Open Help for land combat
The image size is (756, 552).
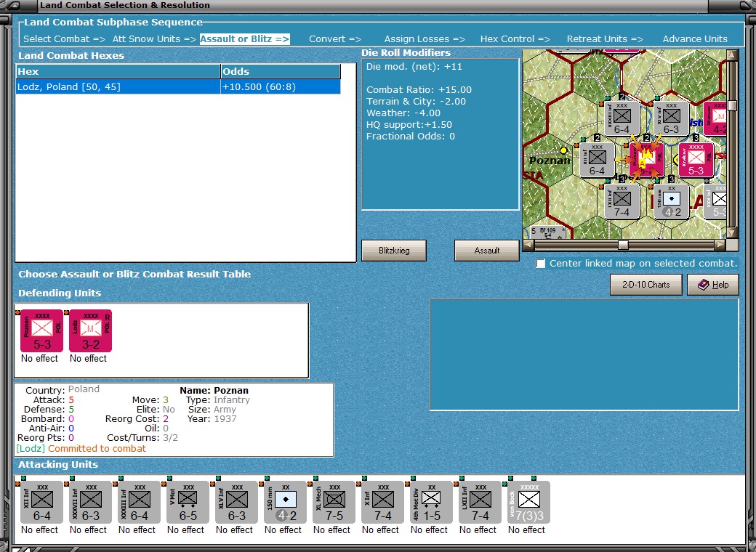pos(712,285)
